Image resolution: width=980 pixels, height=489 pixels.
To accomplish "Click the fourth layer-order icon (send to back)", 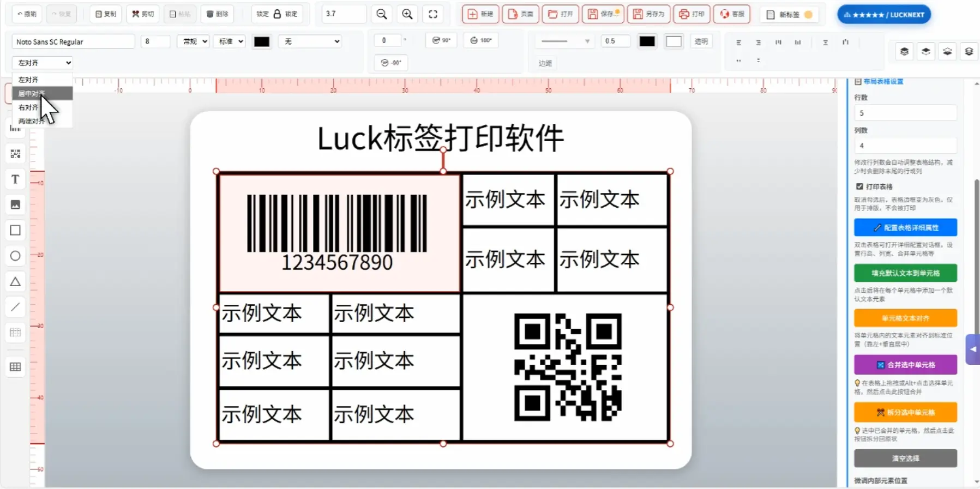I will tap(969, 52).
